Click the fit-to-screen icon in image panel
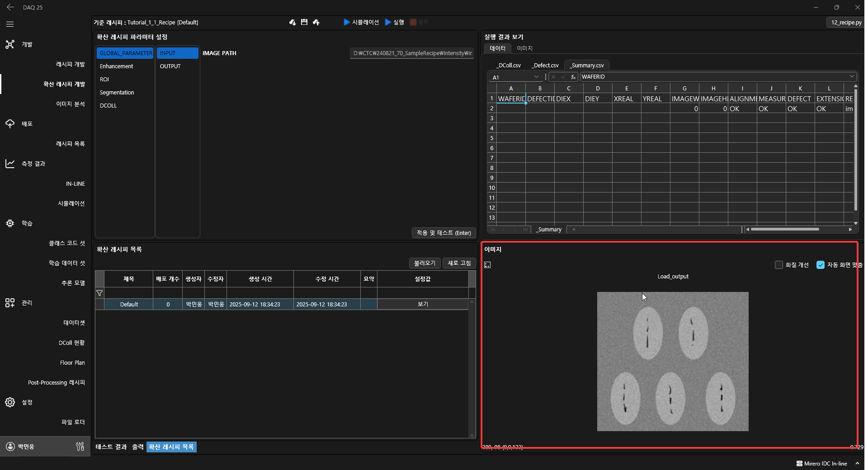This screenshot has height=470, width=868. tap(487, 265)
